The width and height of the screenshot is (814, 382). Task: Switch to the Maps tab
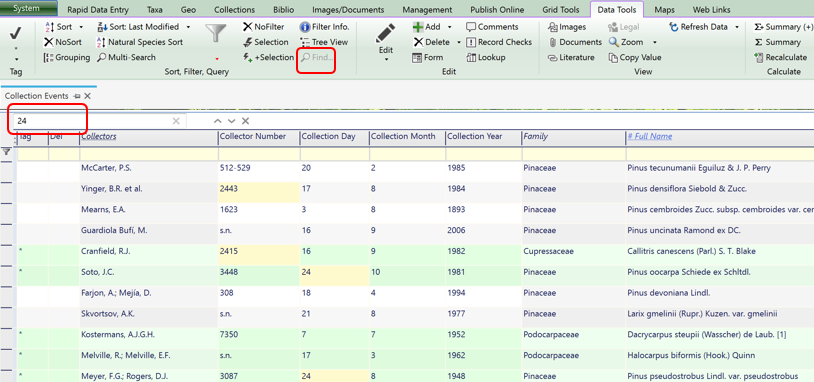tap(664, 9)
